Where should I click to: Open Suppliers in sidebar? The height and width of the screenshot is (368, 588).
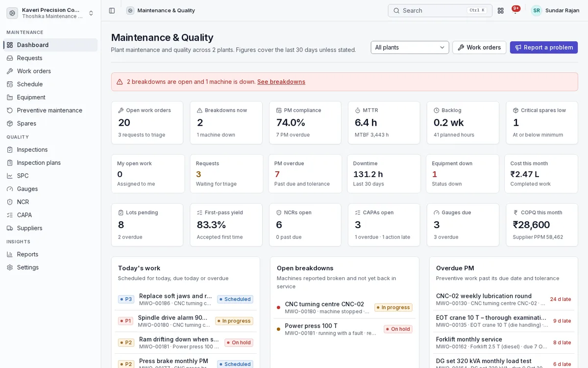(x=50, y=228)
